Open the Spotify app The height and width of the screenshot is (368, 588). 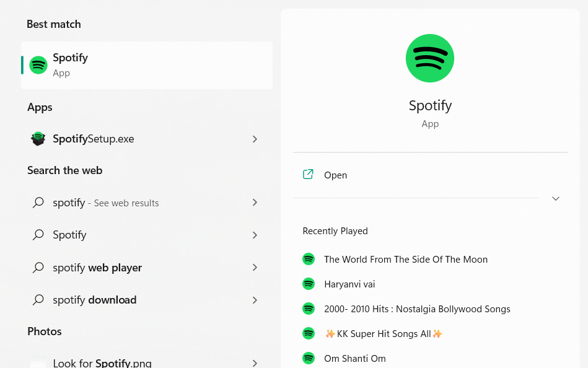point(335,175)
